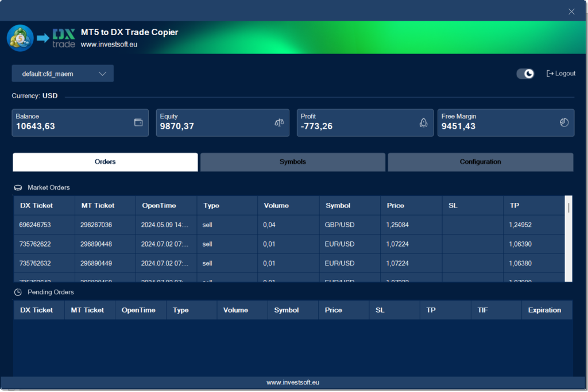
Task: Click the wallet icon in Balance card
Action: [138, 122]
